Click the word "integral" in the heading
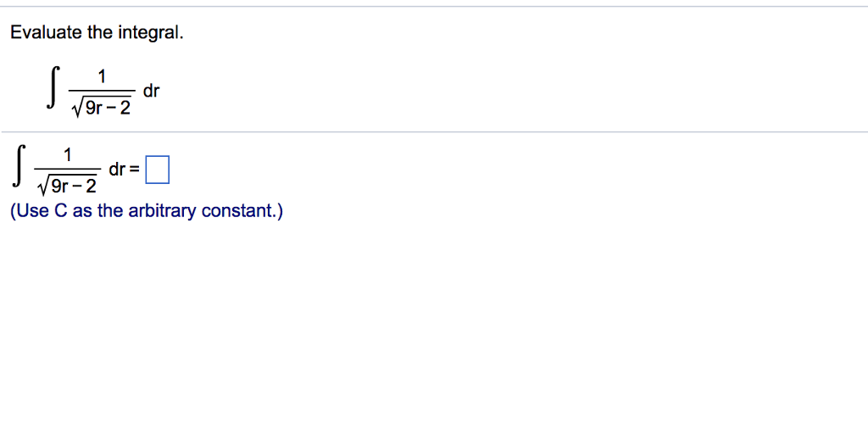The height and width of the screenshot is (435, 868). coord(153,33)
